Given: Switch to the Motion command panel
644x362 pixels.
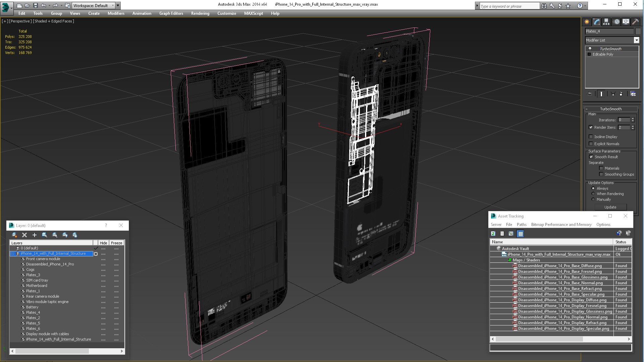Looking at the screenshot, I should tap(616, 22).
